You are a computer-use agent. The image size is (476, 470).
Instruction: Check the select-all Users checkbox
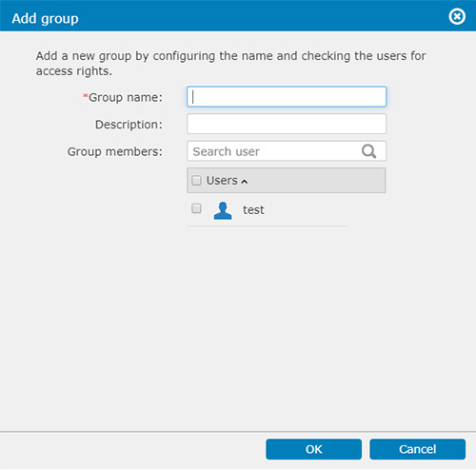(196, 181)
